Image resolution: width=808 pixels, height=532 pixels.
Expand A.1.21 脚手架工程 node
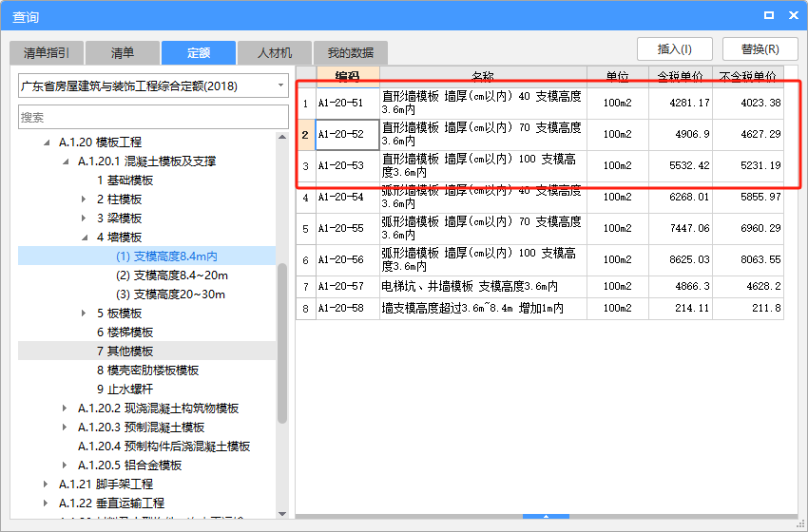[x=46, y=484]
